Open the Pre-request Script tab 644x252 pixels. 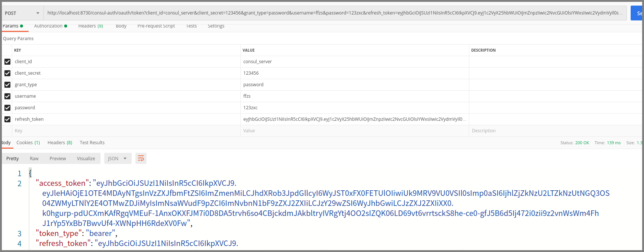tap(156, 26)
